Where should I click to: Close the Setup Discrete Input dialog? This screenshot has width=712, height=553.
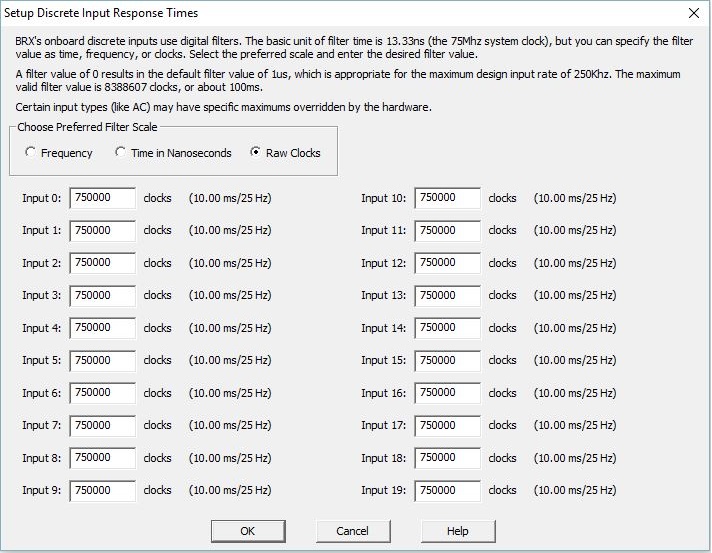click(x=694, y=13)
